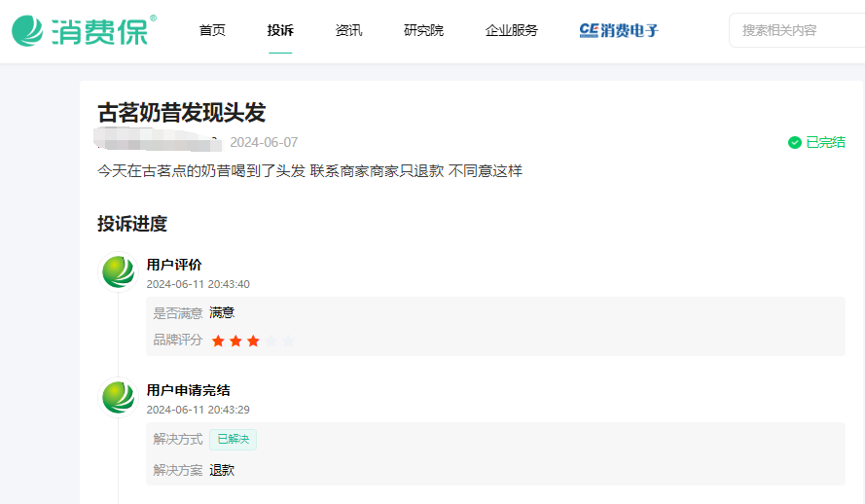The image size is (865, 504).
Task: Click the 消费保 logo
Action: 84,30
